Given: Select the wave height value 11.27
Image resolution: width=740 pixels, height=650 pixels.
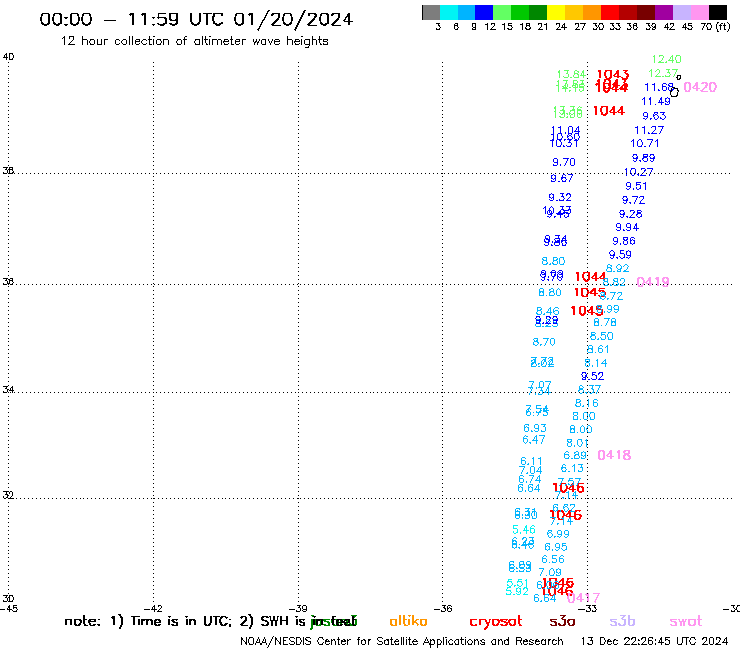Looking at the screenshot, I should pos(649,130).
